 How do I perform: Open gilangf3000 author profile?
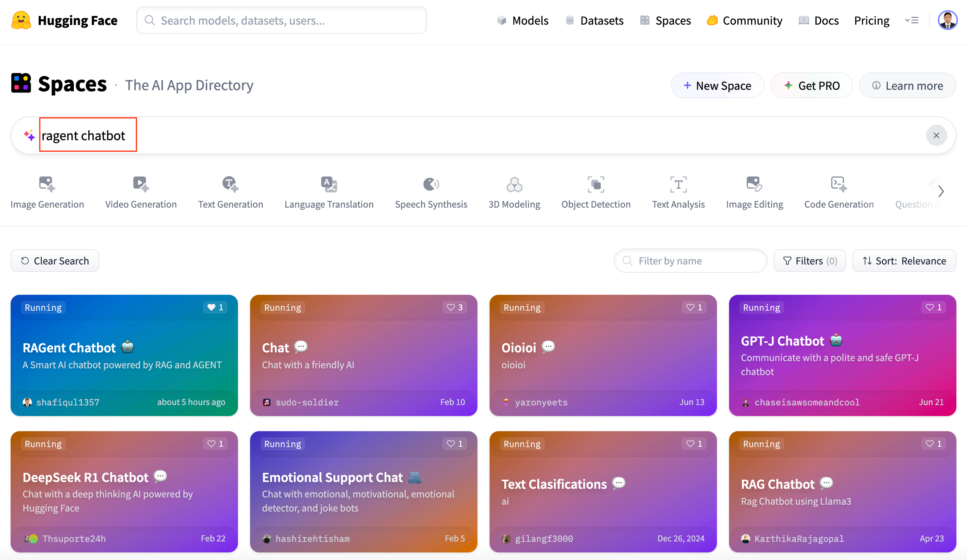coord(537,539)
